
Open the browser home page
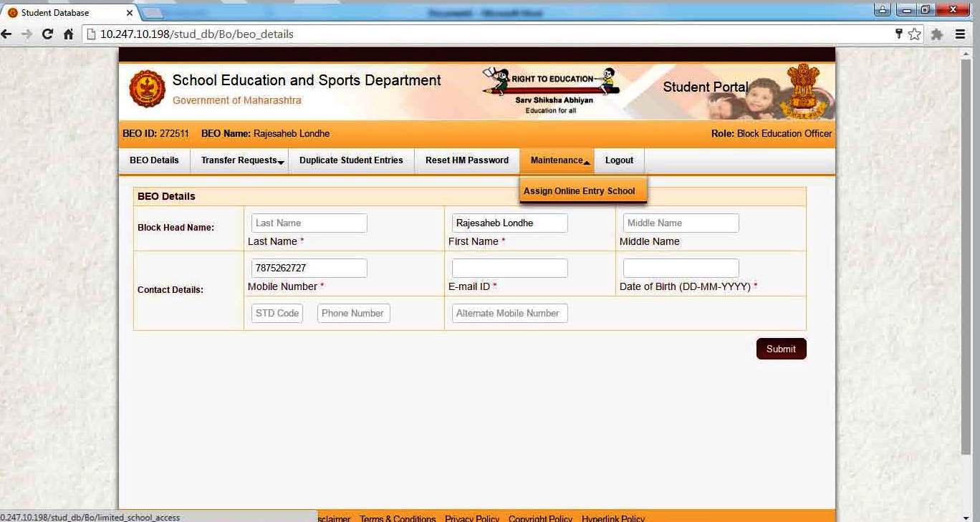(69, 34)
